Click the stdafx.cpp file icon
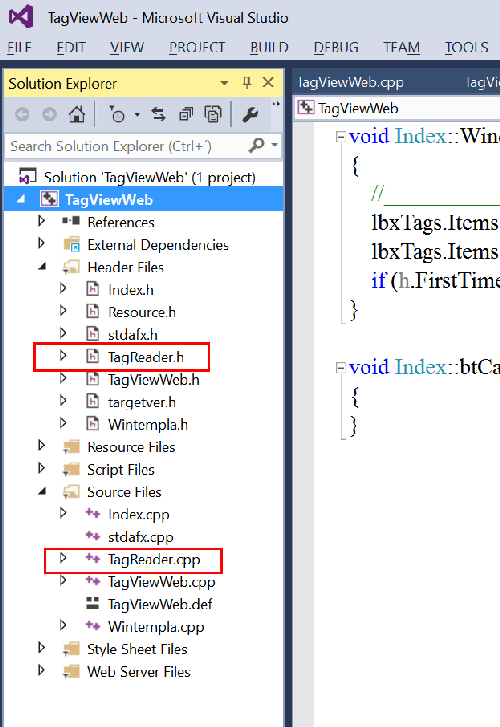This screenshot has width=500, height=727. pos(93,536)
